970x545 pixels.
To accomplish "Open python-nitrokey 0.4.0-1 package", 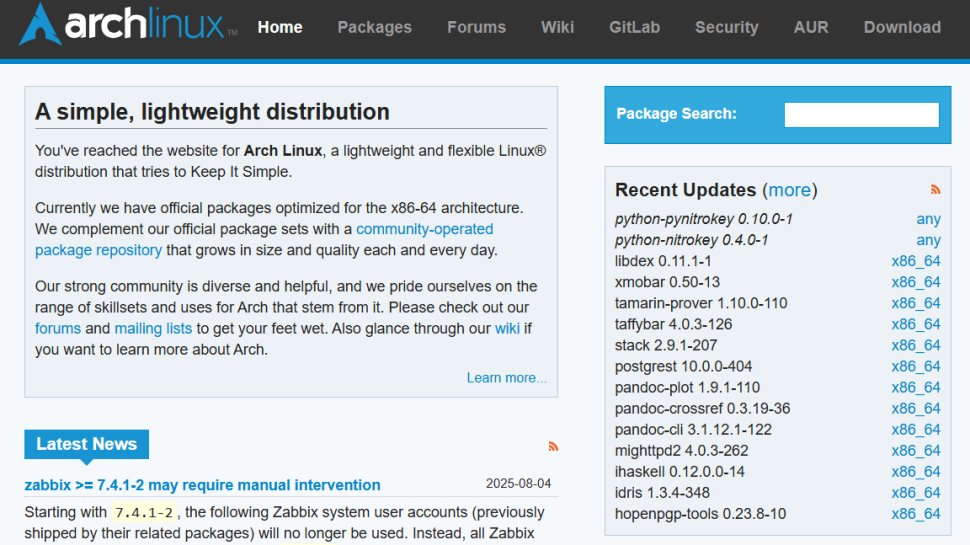I will pyautogui.click(x=691, y=240).
